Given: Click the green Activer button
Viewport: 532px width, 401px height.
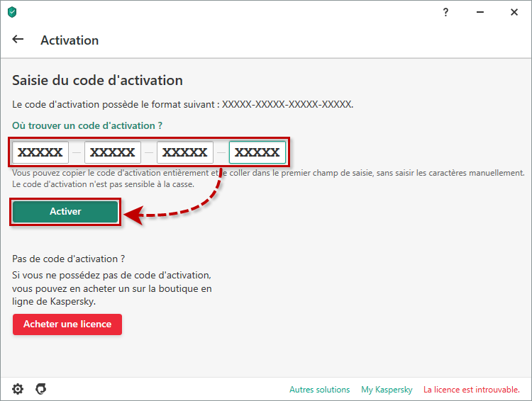Looking at the screenshot, I should [x=65, y=212].
